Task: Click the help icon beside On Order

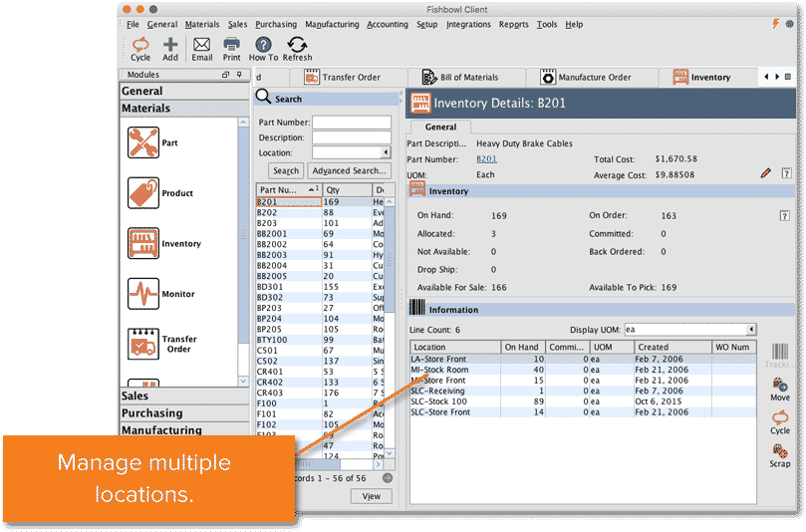Action: 784,215
